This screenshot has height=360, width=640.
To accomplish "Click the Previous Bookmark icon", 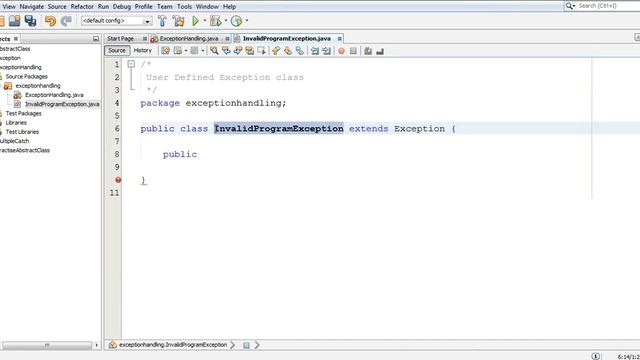I will [x=276, y=51].
